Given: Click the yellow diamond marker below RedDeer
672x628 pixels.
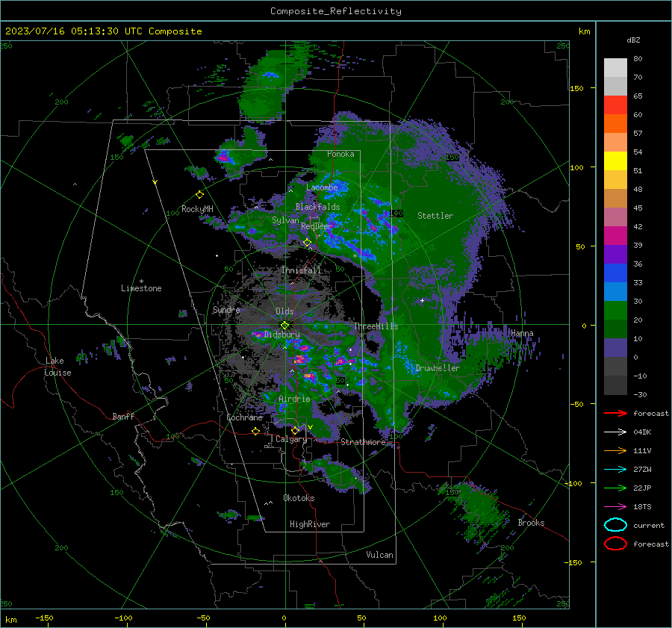Looking at the screenshot, I should 307,243.
